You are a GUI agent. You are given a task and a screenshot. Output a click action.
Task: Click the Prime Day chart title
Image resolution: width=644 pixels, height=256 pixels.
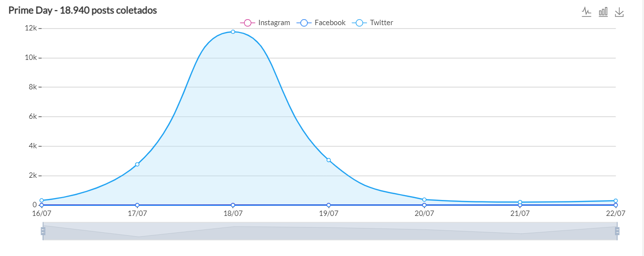83,10
